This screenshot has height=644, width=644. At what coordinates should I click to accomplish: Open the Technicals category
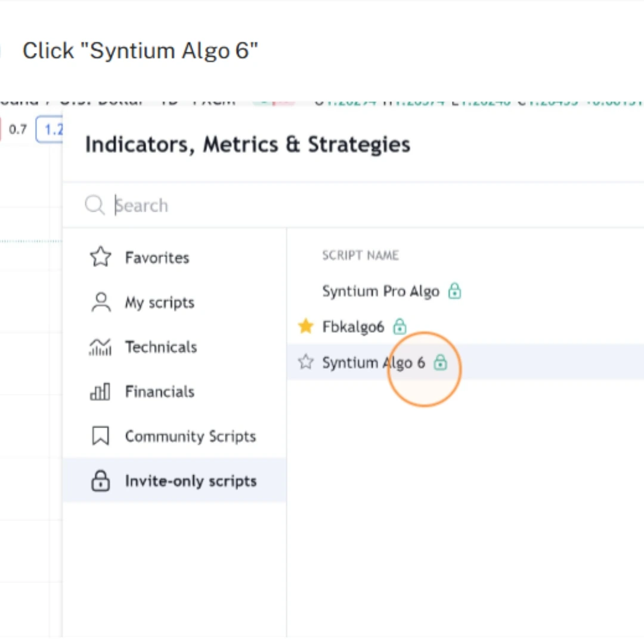point(175,347)
